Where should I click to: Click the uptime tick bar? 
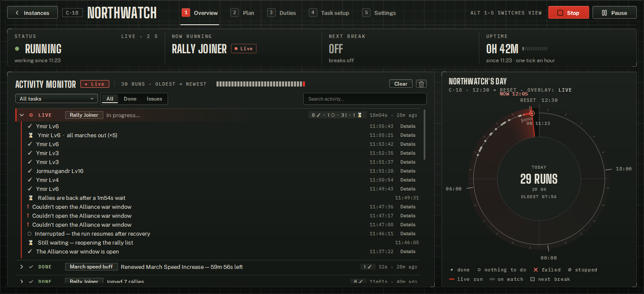coord(535,49)
